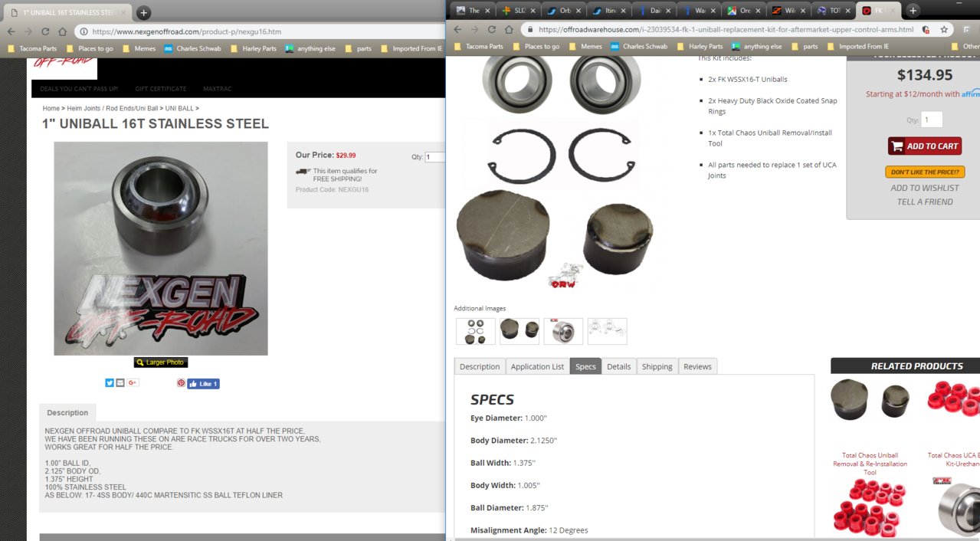Viewport: 980px width, 541px height.
Task: Click home icon in Nexgen Offroad window
Action: [x=62, y=31]
